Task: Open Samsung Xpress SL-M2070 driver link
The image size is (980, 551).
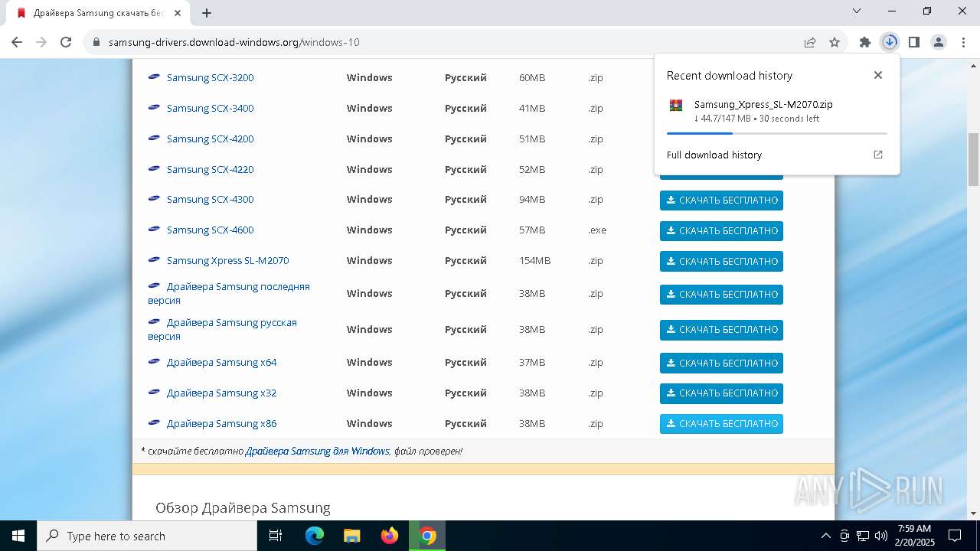Action: point(227,260)
